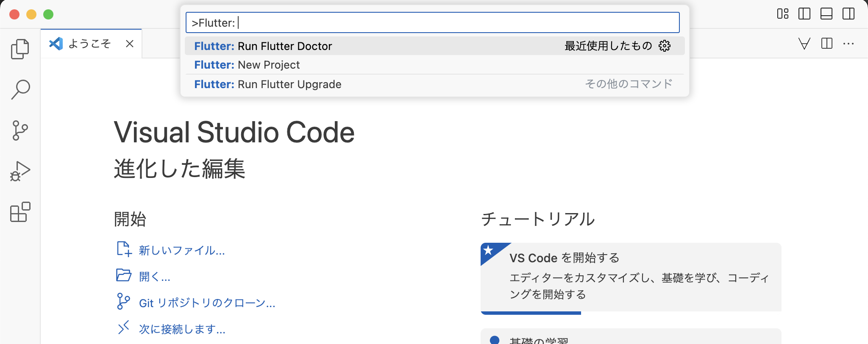868x344 pixels.
Task: Split the editor to the right
Action: coord(826,44)
